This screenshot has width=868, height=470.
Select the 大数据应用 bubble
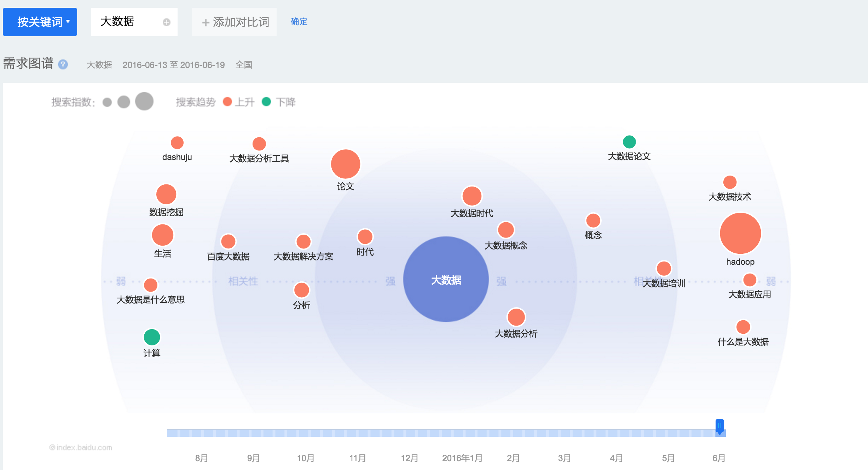click(750, 280)
